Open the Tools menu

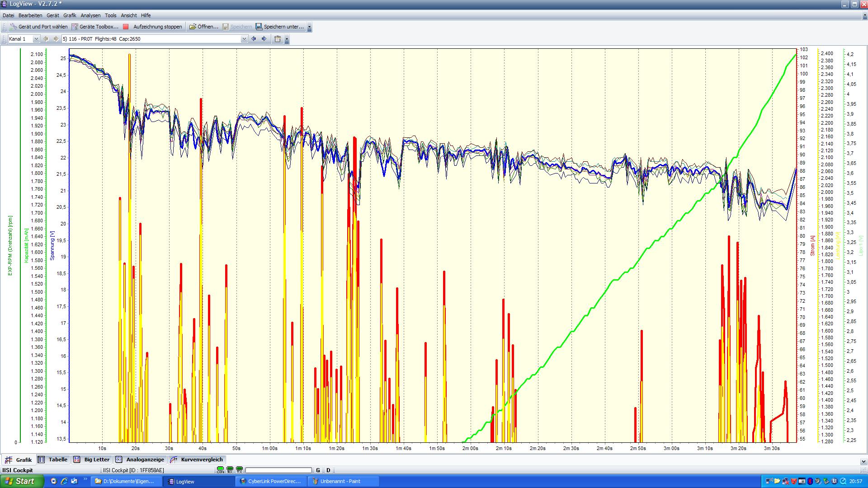[x=110, y=15]
